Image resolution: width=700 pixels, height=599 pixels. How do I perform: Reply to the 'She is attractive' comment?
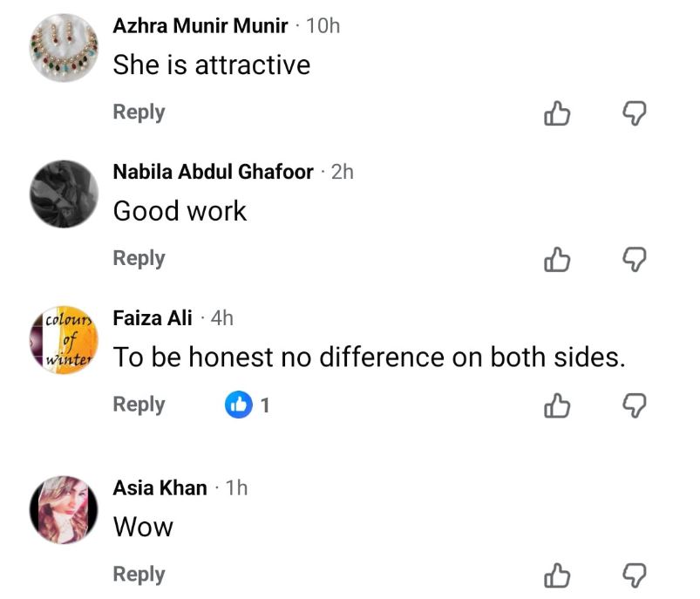tap(139, 112)
